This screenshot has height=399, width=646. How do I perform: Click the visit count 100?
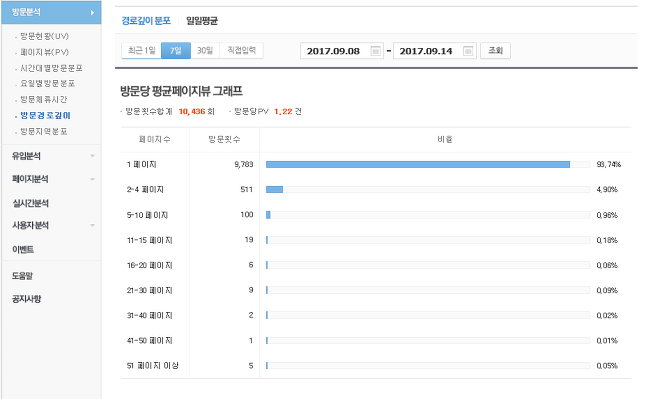(x=247, y=215)
